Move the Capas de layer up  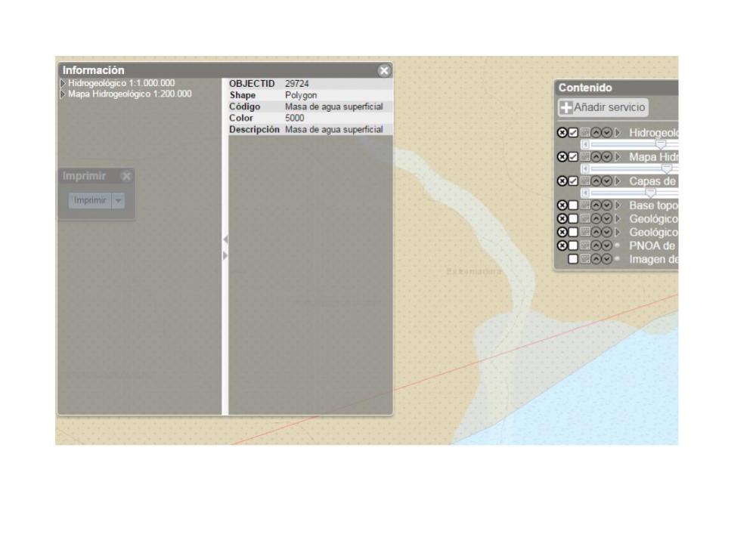[x=596, y=181]
